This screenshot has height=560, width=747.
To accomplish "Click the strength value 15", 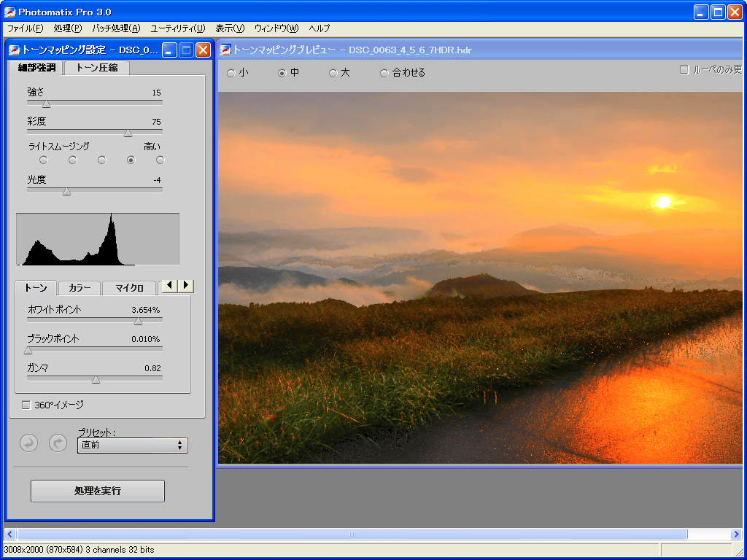I will [x=157, y=93].
